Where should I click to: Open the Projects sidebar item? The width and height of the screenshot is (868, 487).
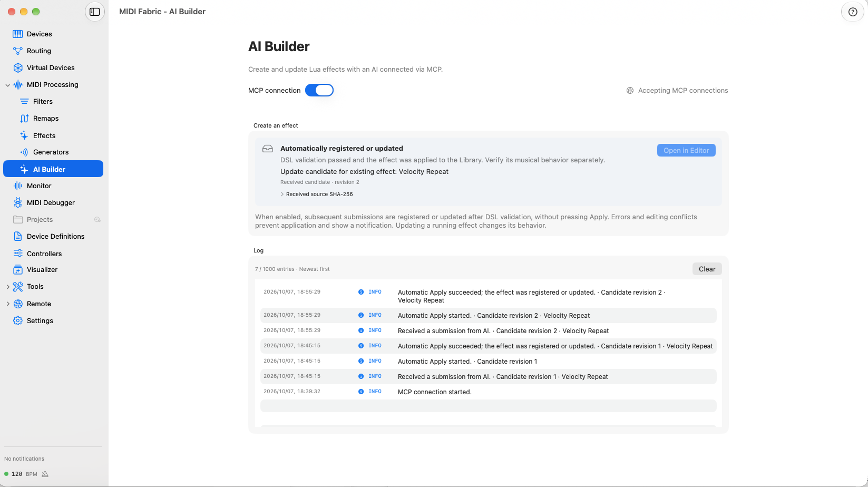[x=53, y=219]
